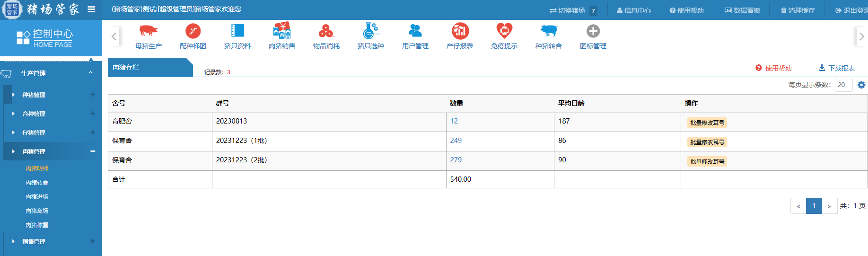Screen dimensions: 868x256
Task: Select 肉猪转舍 in the sidebar menu
Action: click(37, 183)
